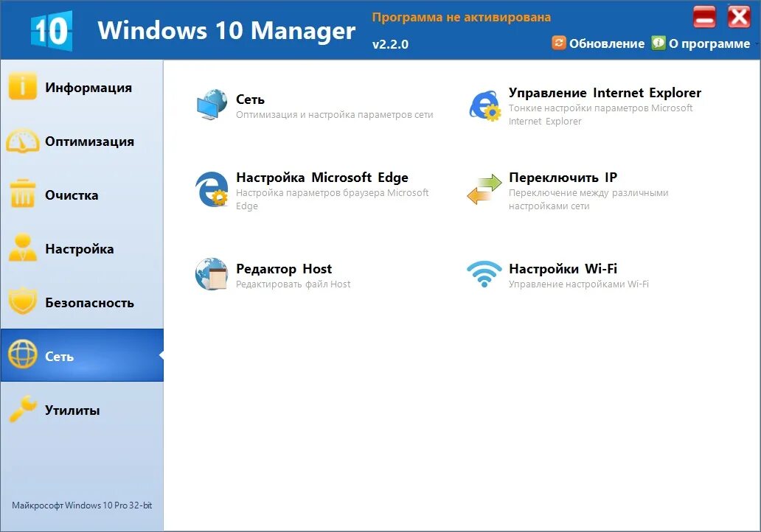Minimize the Windows 10 Manager window
The width and height of the screenshot is (761, 532).
(704, 17)
